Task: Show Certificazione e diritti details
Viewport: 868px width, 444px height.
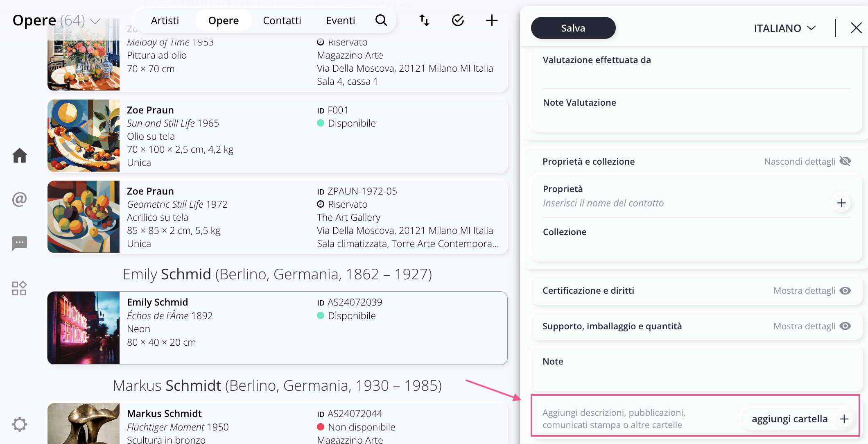Action: (811, 290)
